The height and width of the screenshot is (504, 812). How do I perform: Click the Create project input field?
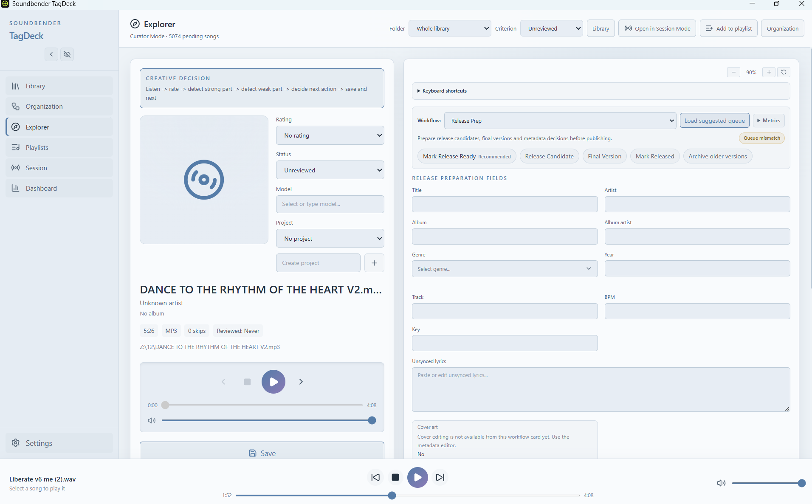[318, 263]
